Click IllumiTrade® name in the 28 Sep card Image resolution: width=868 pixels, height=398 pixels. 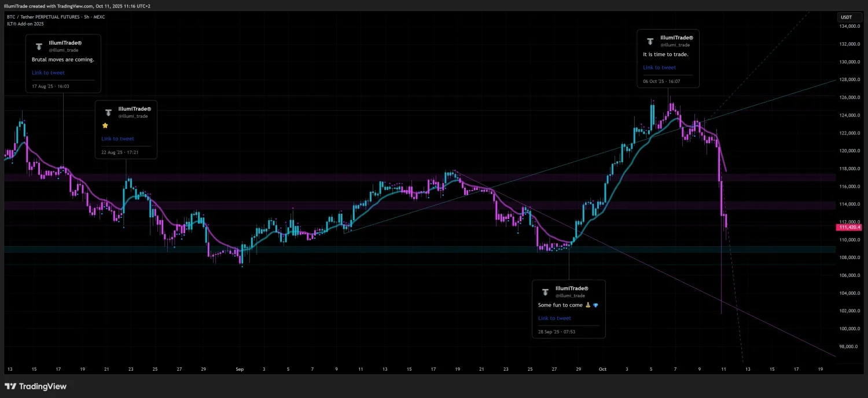click(572, 289)
